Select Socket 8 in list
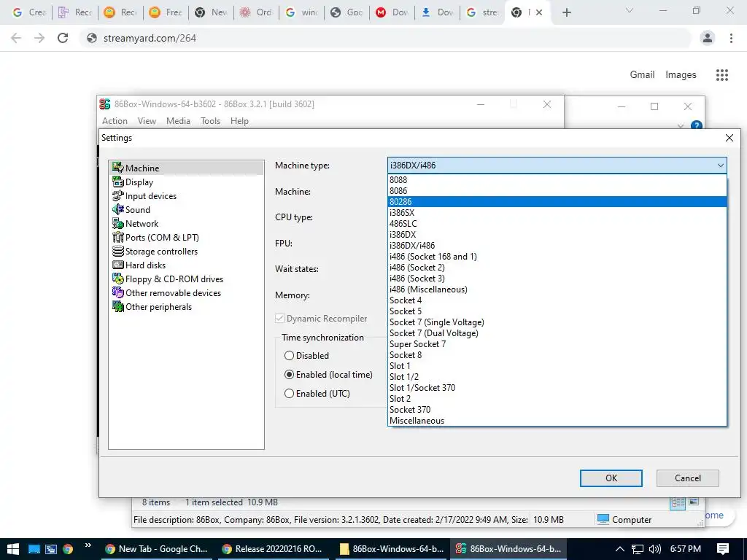Image resolution: width=747 pixels, height=560 pixels. (x=557, y=355)
